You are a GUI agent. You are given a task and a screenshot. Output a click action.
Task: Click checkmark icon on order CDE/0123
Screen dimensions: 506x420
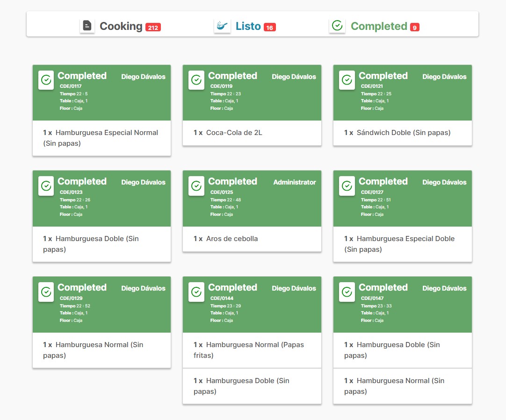tap(46, 186)
